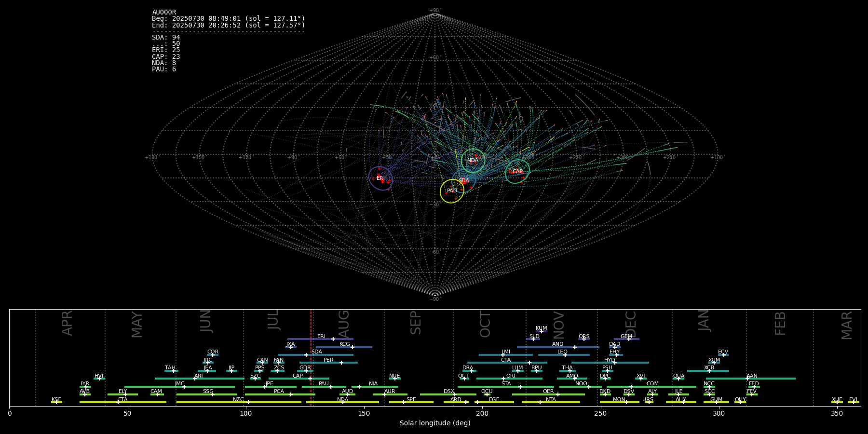Click the HYD shower bar in the timeline

pyautogui.click(x=610, y=363)
